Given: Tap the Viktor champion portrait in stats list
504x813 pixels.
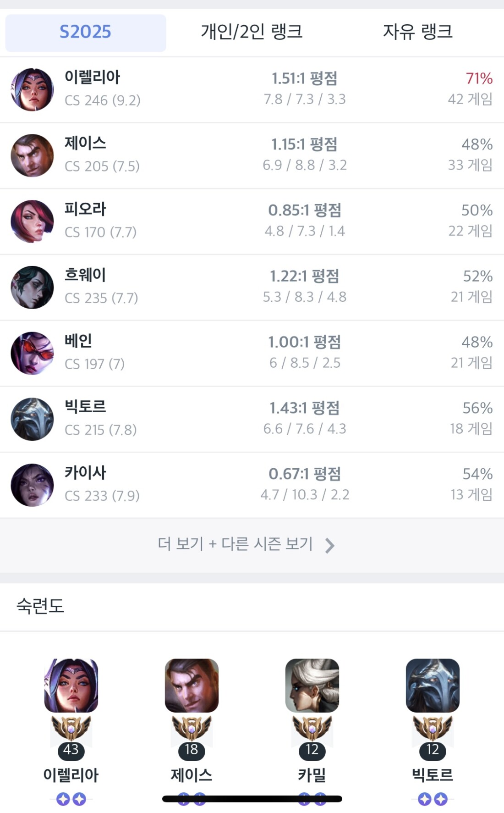Looking at the screenshot, I should (32, 419).
